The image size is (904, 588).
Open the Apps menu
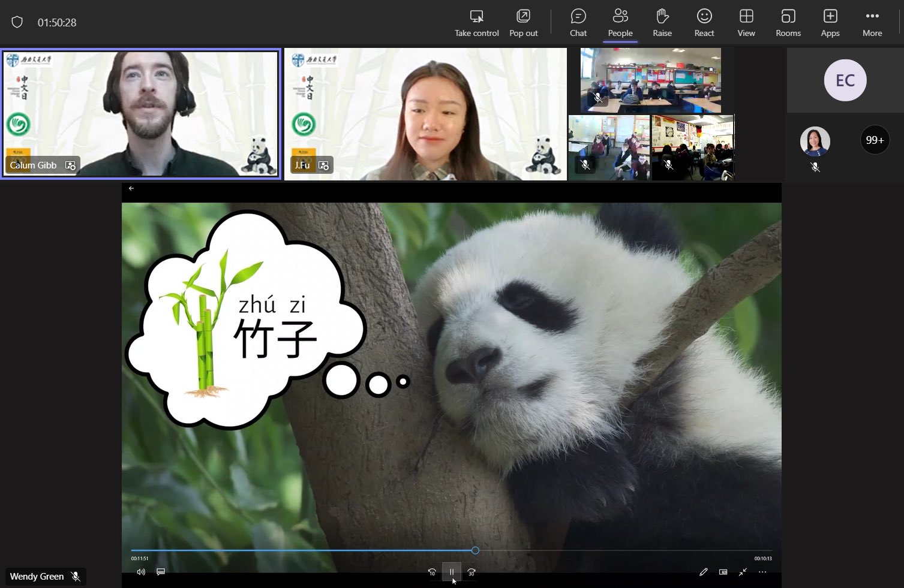pos(830,23)
